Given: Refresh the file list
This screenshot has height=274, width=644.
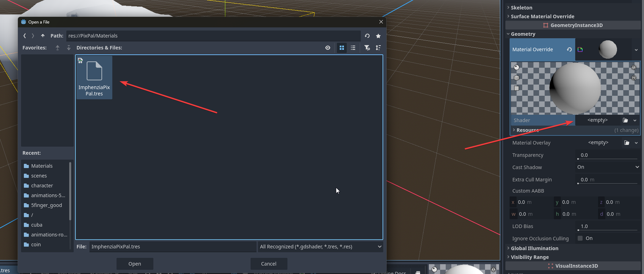Looking at the screenshot, I should (367, 36).
